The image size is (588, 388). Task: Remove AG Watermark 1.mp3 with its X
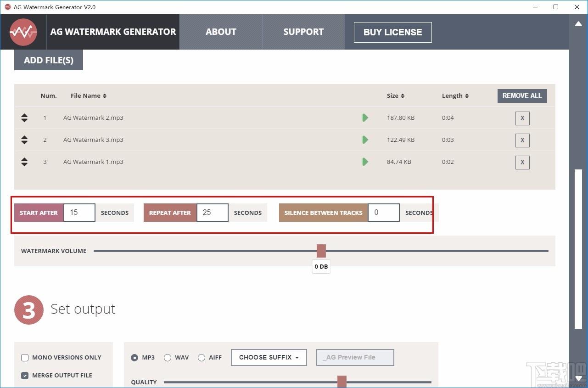[x=522, y=162]
